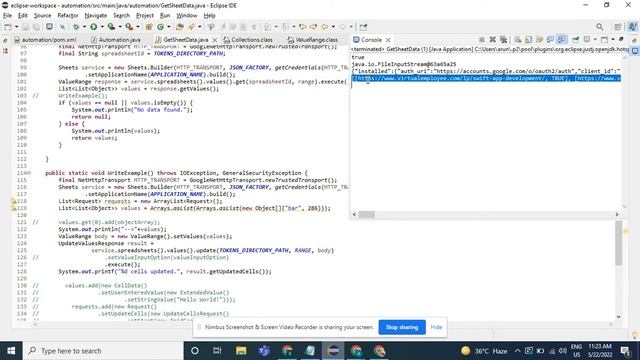640x360 pixels.
Task: Open File Explorer from the taskbar
Action: (x=241, y=351)
